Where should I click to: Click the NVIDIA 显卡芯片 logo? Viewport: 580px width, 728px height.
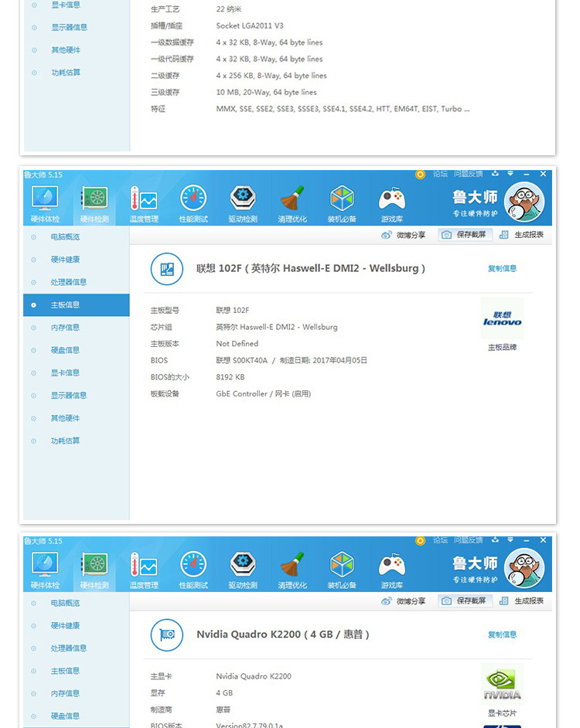502,685
